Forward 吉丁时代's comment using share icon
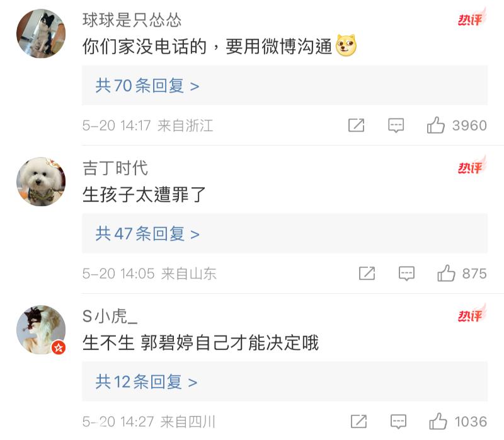This screenshot has height=440, width=504. tap(367, 273)
